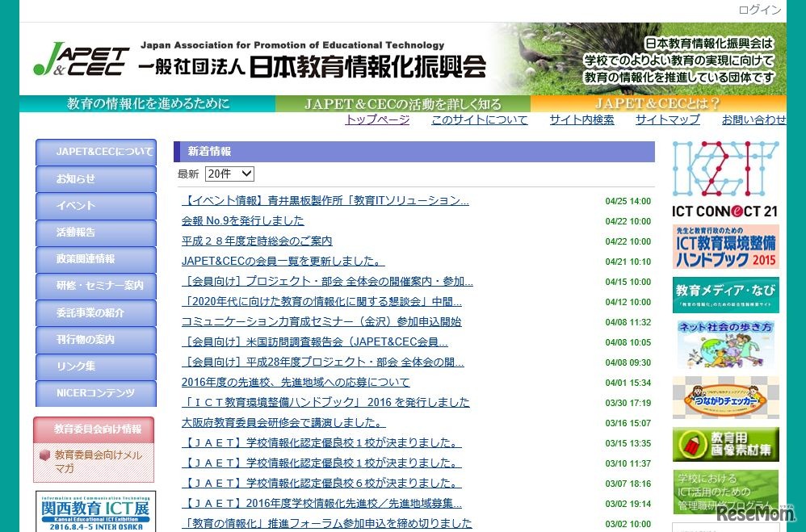
Task: Open the つながりチェッカー banner
Action: click(724, 398)
